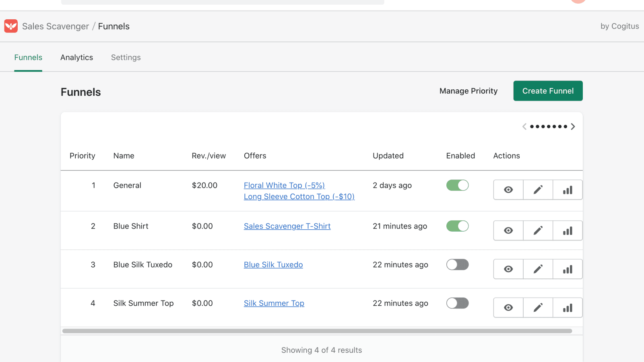The height and width of the screenshot is (362, 644).
Task: Click the preview eye icon for General funnel
Action: [508, 189]
